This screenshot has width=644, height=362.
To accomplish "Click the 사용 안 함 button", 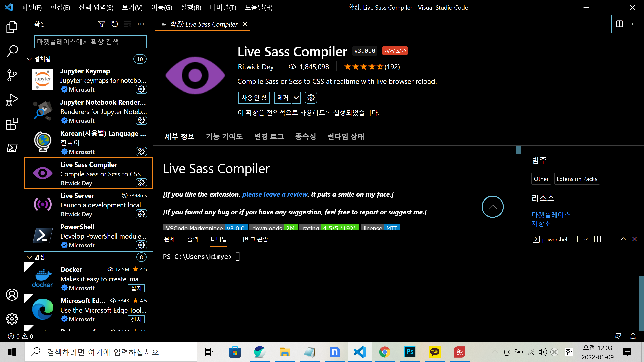I will point(254,97).
